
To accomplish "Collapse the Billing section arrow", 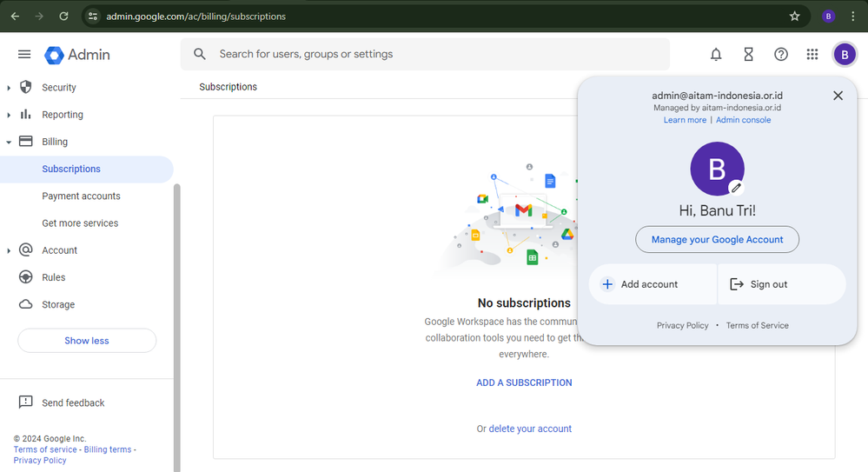I will click(9, 142).
